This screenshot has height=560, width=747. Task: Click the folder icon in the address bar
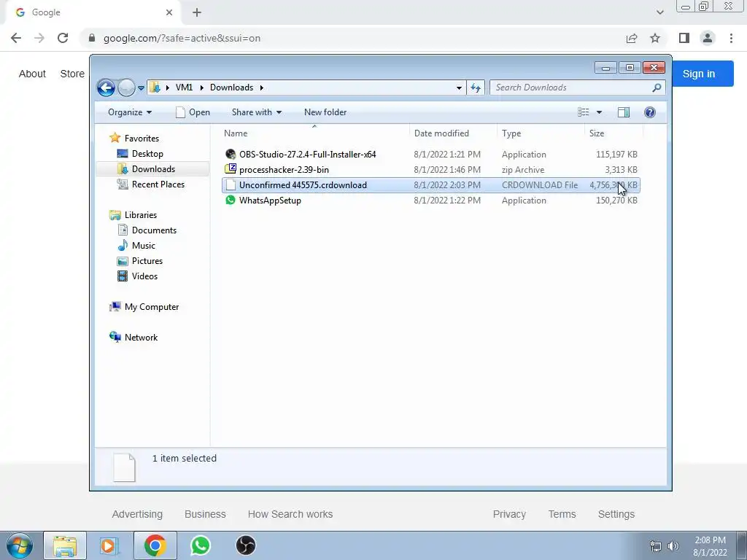point(155,87)
